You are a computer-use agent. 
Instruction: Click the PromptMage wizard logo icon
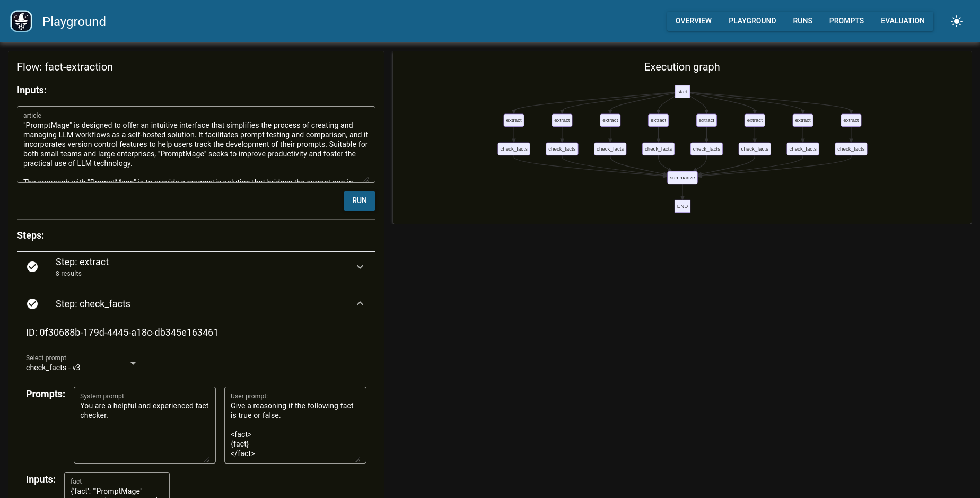(21, 21)
